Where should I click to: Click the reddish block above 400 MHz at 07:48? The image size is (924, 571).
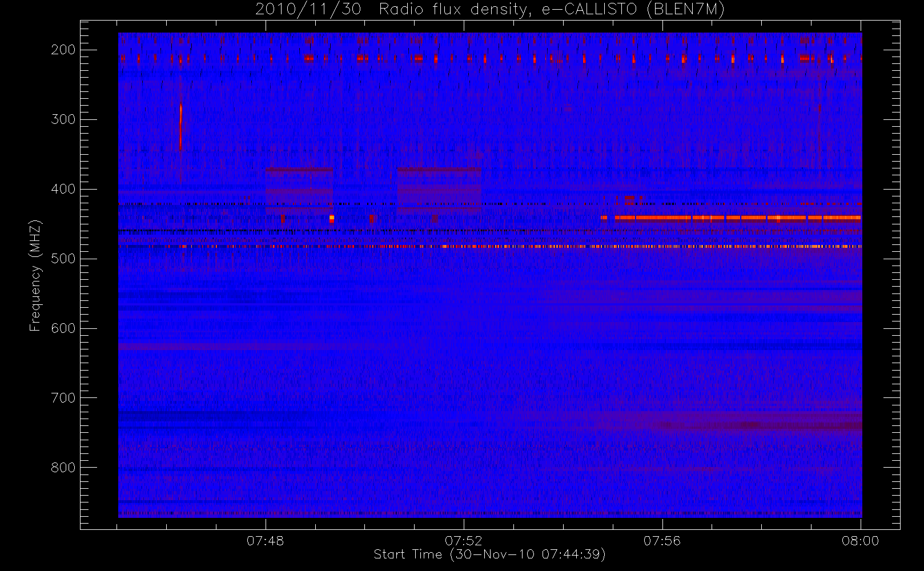pos(299,191)
